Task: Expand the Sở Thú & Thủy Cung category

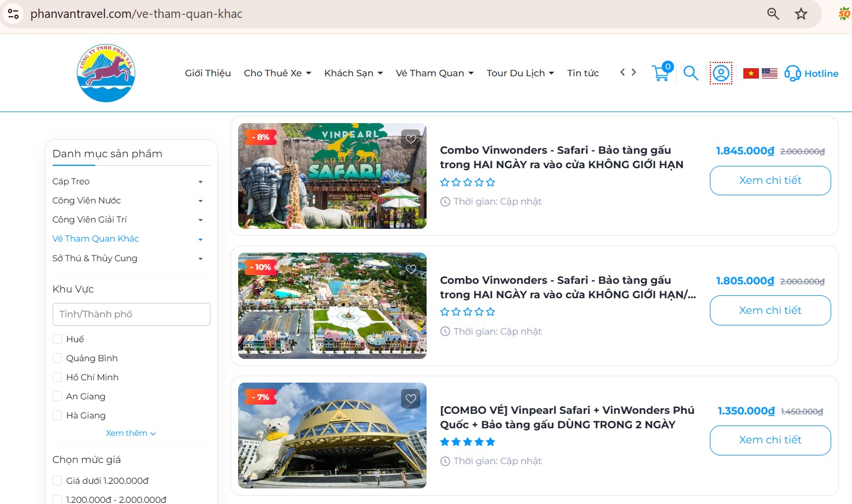Action: (x=200, y=258)
